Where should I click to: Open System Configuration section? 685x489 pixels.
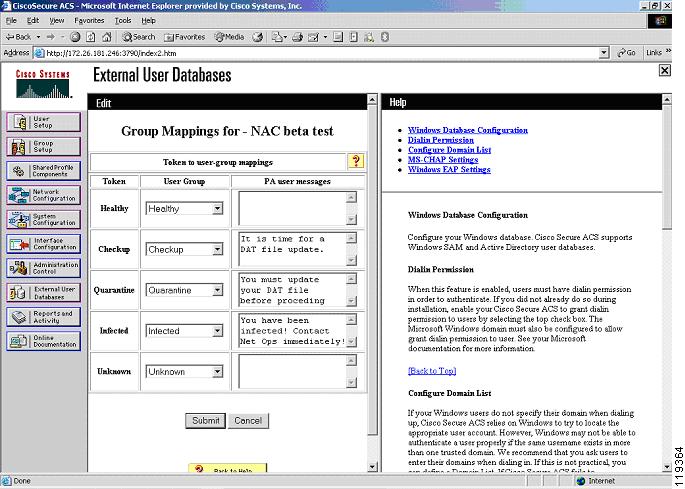[x=44, y=219]
